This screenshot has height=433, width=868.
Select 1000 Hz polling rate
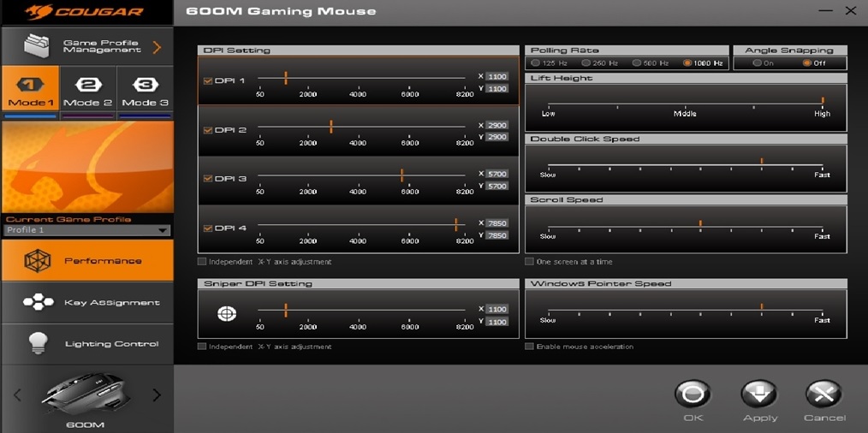(x=687, y=63)
